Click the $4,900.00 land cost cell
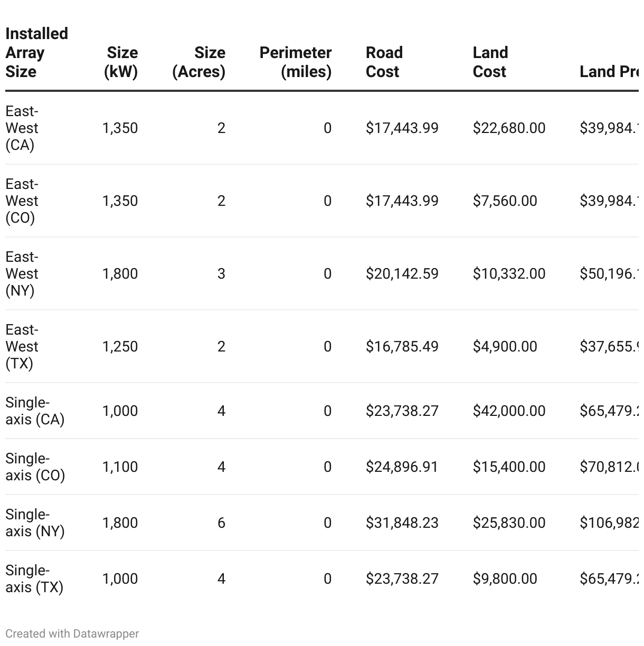Image resolution: width=644 pixels, height=646 pixels. click(505, 347)
